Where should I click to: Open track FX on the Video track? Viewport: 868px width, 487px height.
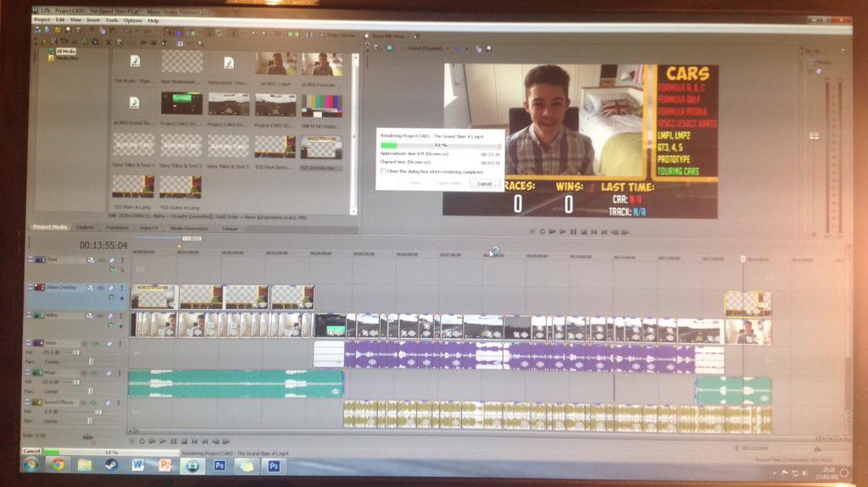click(x=100, y=315)
